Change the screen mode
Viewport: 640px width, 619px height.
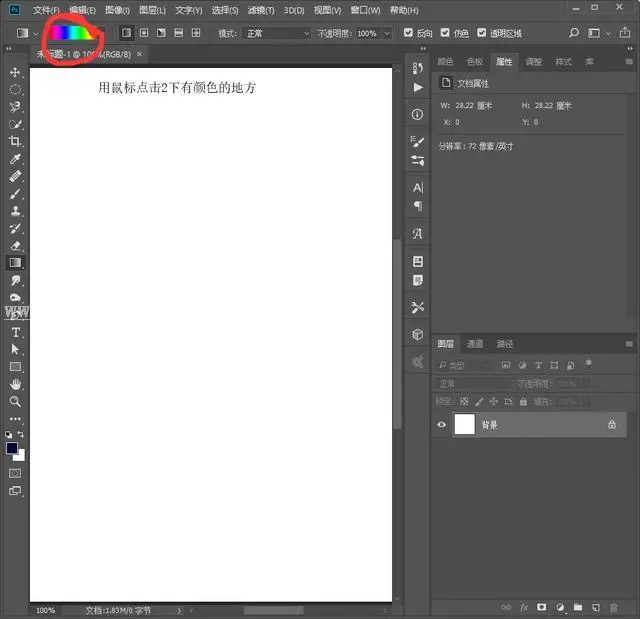tap(15, 490)
